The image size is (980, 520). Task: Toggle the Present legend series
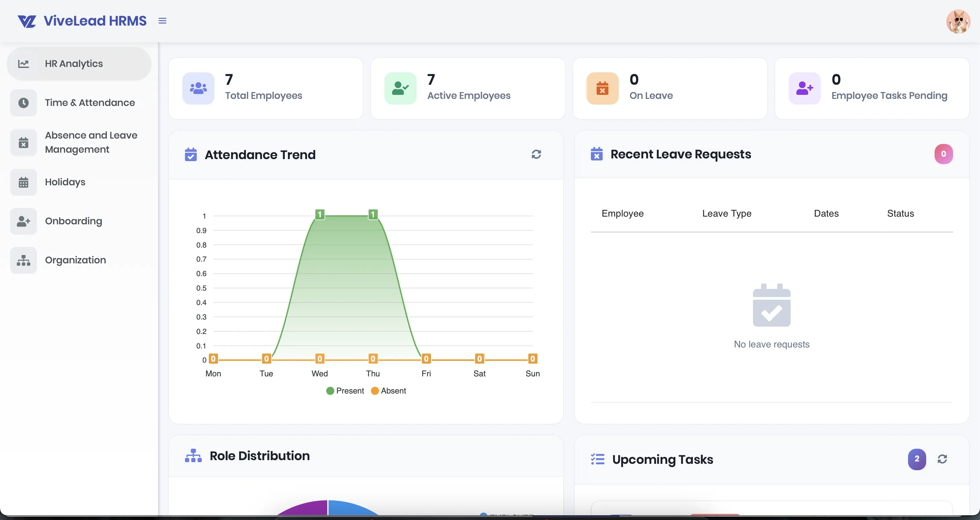point(345,391)
